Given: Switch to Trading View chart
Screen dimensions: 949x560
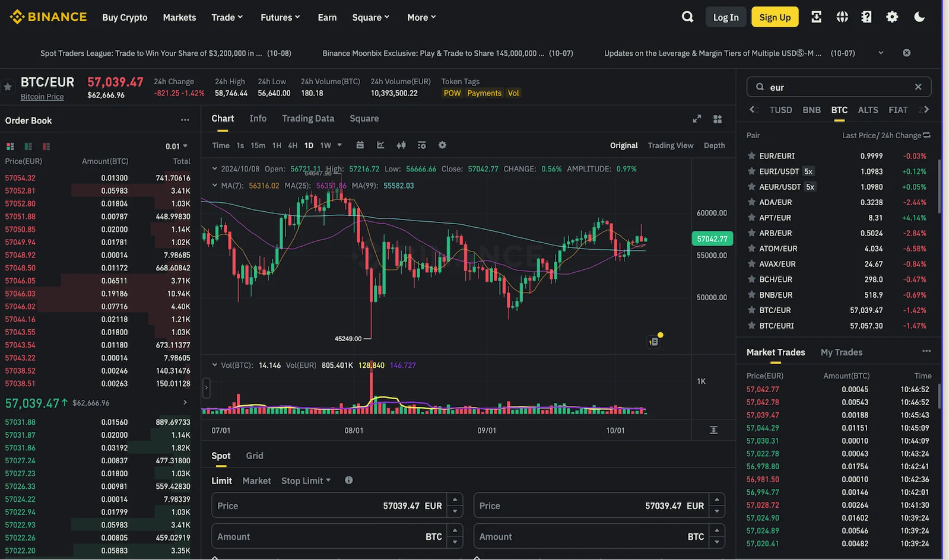Looking at the screenshot, I should (x=671, y=145).
